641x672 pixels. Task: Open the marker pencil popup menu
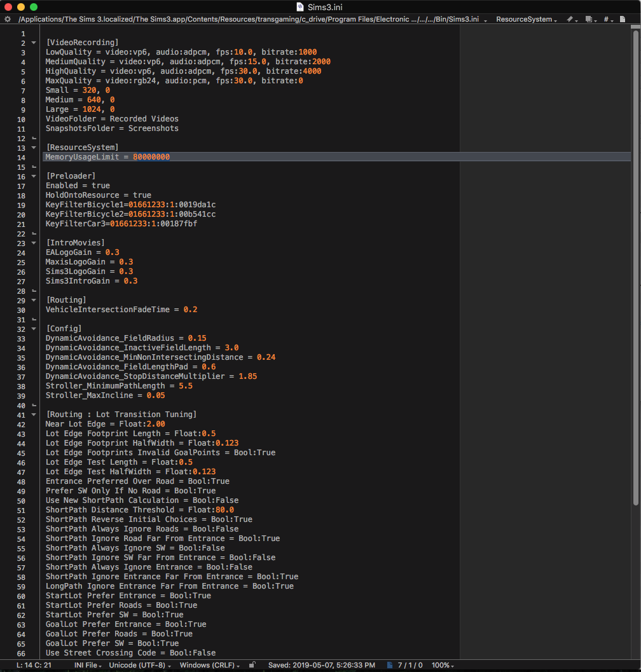(572, 19)
